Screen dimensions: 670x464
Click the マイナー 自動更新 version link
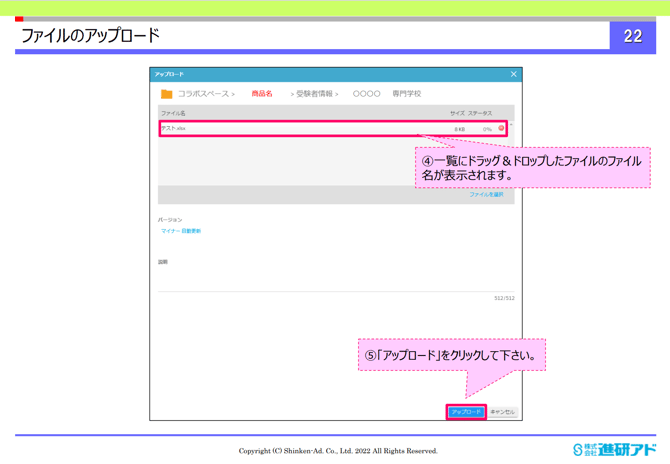click(181, 231)
